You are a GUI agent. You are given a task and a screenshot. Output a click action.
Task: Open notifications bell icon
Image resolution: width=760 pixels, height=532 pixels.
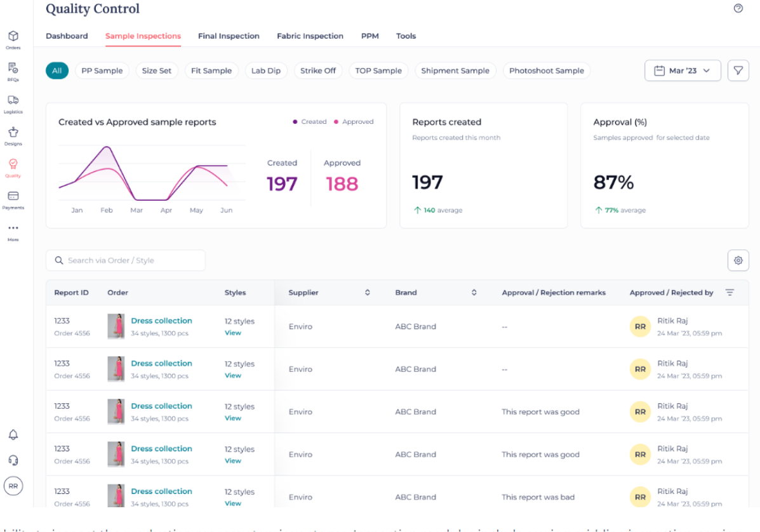[x=13, y=435]
